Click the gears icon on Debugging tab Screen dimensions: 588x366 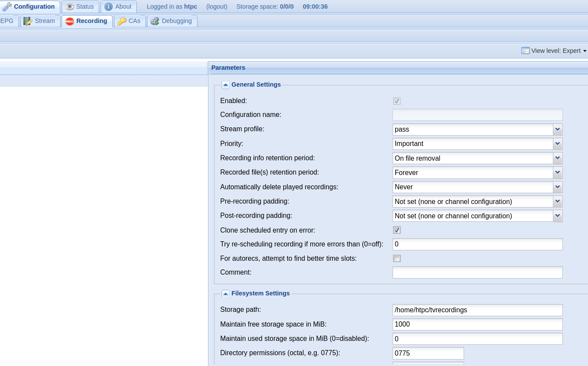pos(155,21)
